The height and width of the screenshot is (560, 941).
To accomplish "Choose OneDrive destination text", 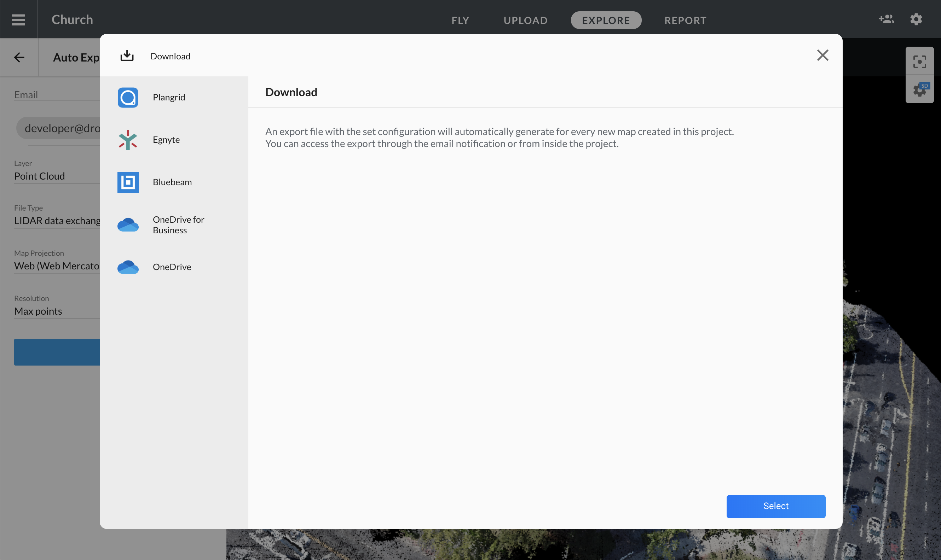I will coord(172,267).
